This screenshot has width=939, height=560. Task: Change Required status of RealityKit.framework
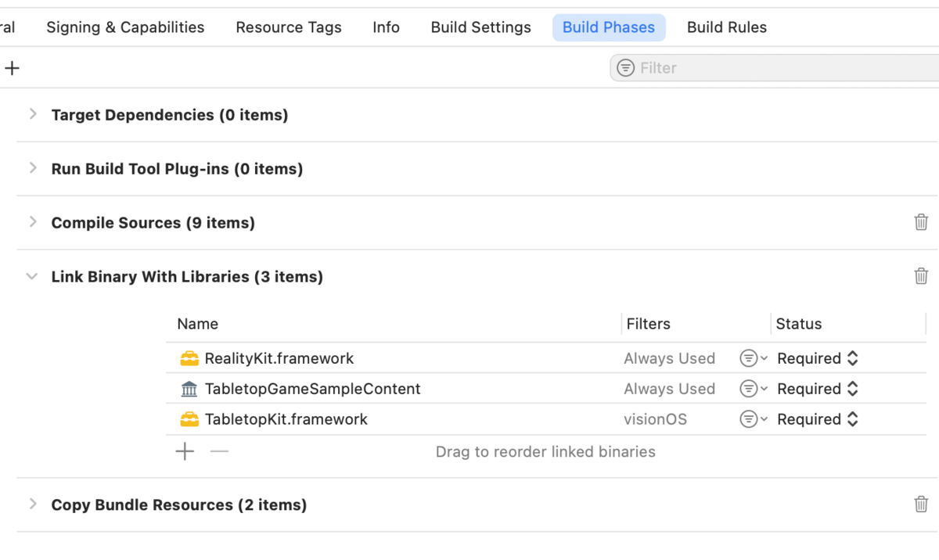click(818, 358)
